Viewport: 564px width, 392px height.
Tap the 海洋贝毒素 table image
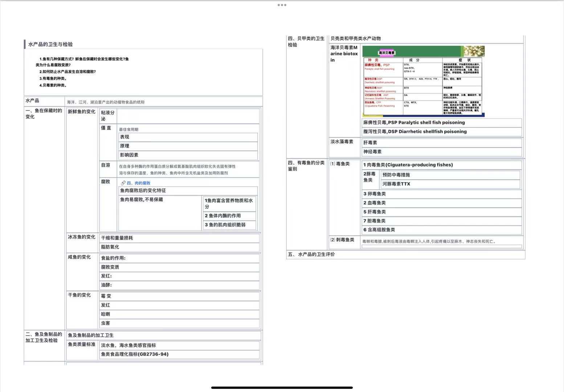pyautogui.click(x=423, y=81)
